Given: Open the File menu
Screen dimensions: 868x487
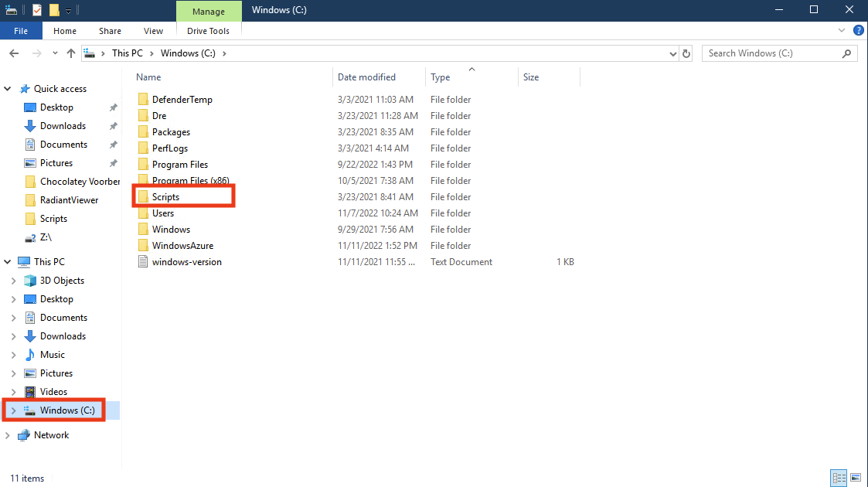Looking at the screenshot, I should (21, 31).
